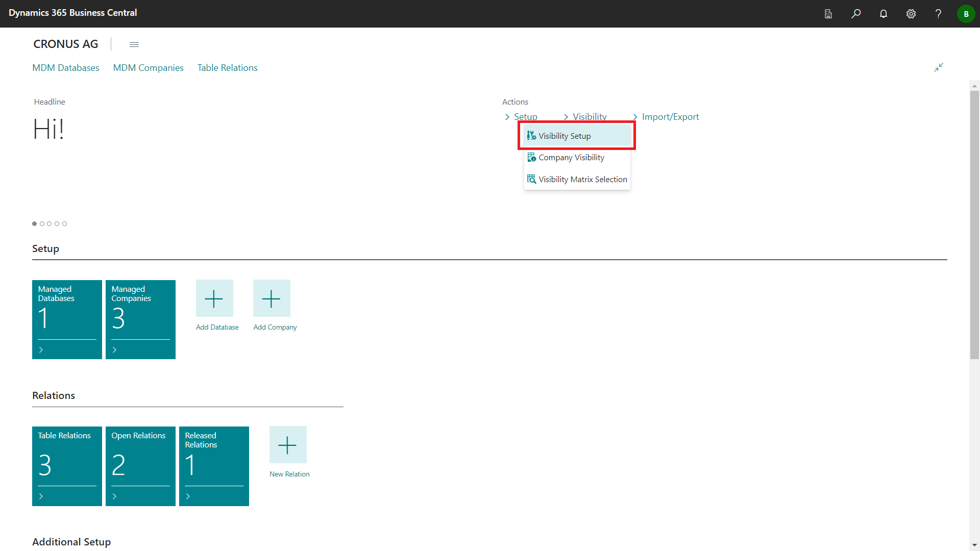Select the second headline dot
This screenshot has height=551, width=980.
click(x=42, y=223)
